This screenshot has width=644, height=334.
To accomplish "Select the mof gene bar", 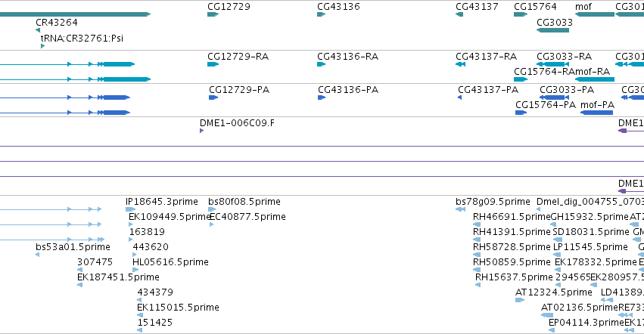I will pos(594,14).
